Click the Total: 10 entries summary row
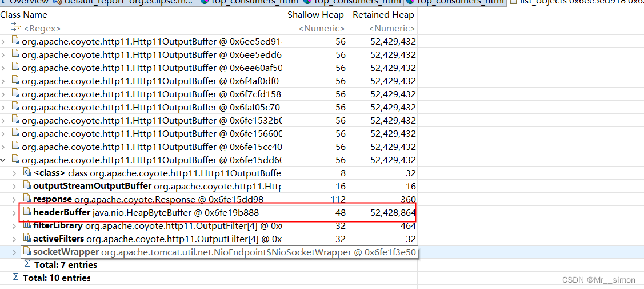This screenshot has height=289, width=644. point(57,278)
